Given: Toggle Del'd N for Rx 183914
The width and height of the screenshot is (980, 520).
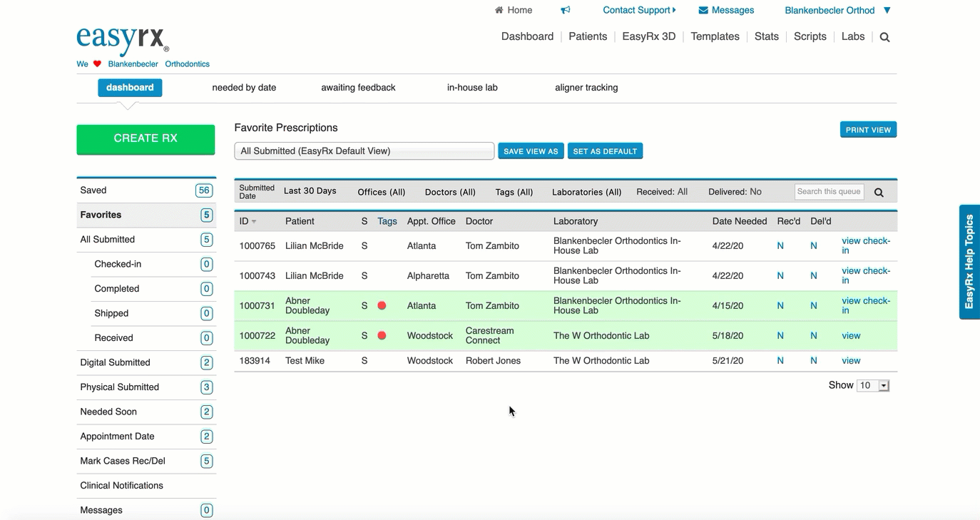Looking at the screenshot, I should [x=814, y=360].
